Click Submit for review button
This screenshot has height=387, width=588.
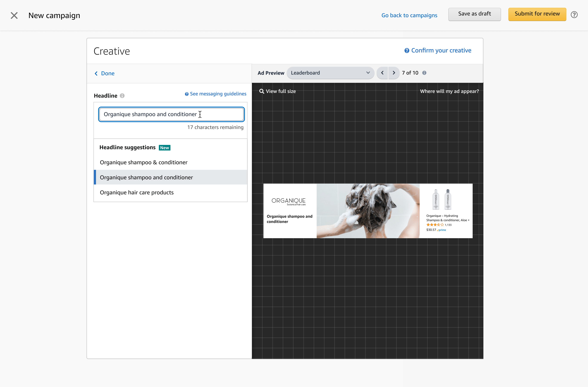pyautogui.click(x=537, y=14)
